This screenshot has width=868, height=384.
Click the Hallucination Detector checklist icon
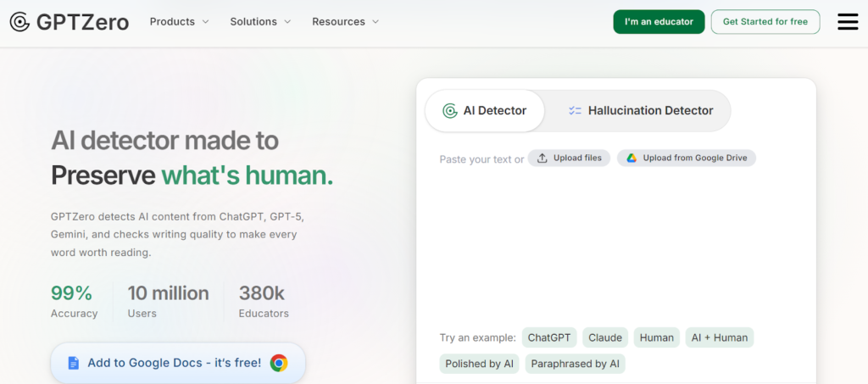pos(576,111)
